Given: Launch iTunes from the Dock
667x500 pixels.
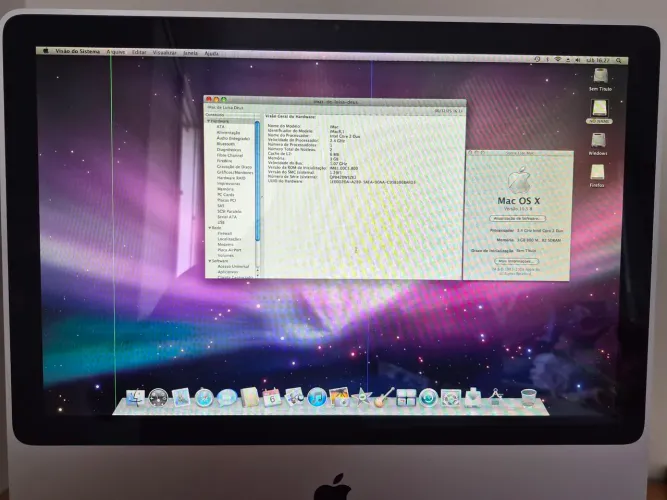Looking at the screenshot, I should [316, 397].
